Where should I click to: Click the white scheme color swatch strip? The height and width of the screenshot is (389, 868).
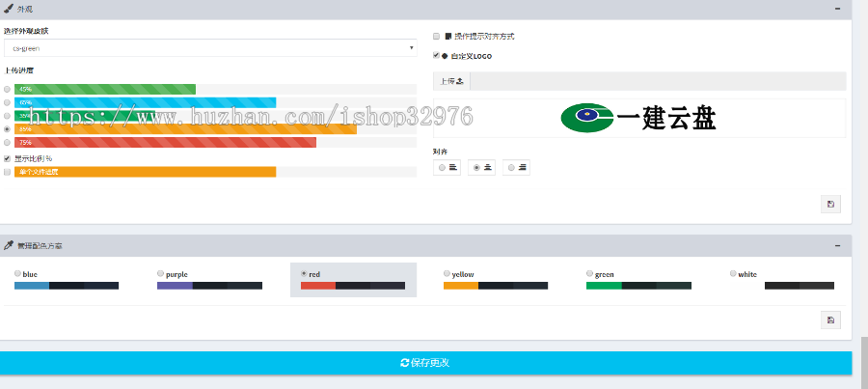[781, 286]
